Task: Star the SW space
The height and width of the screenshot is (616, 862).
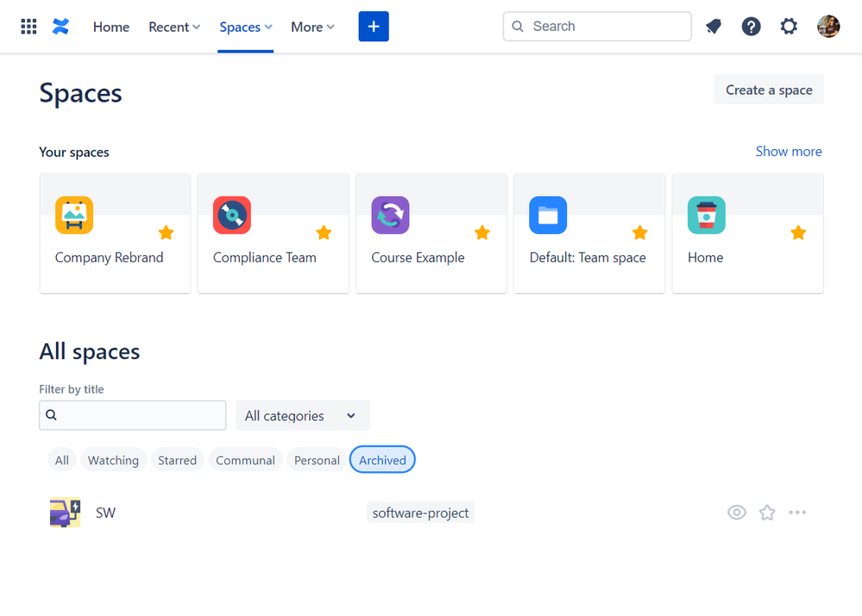Action: (x=767, y=512)
